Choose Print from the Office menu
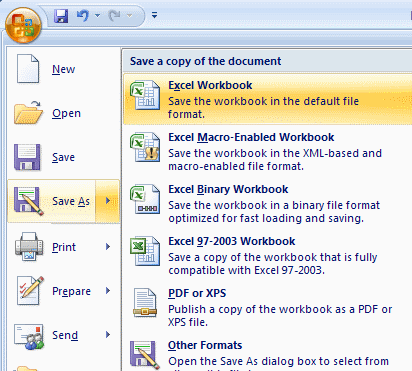Screen dimensions: 412x371 pyautogui.click(x=63, y=247)
